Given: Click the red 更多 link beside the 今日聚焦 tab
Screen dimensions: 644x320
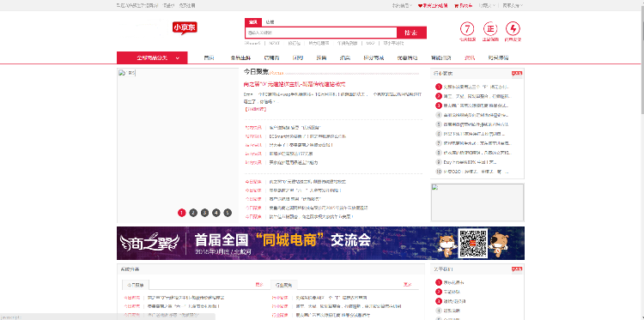Looking at the screenshot, I should (259, 284).
